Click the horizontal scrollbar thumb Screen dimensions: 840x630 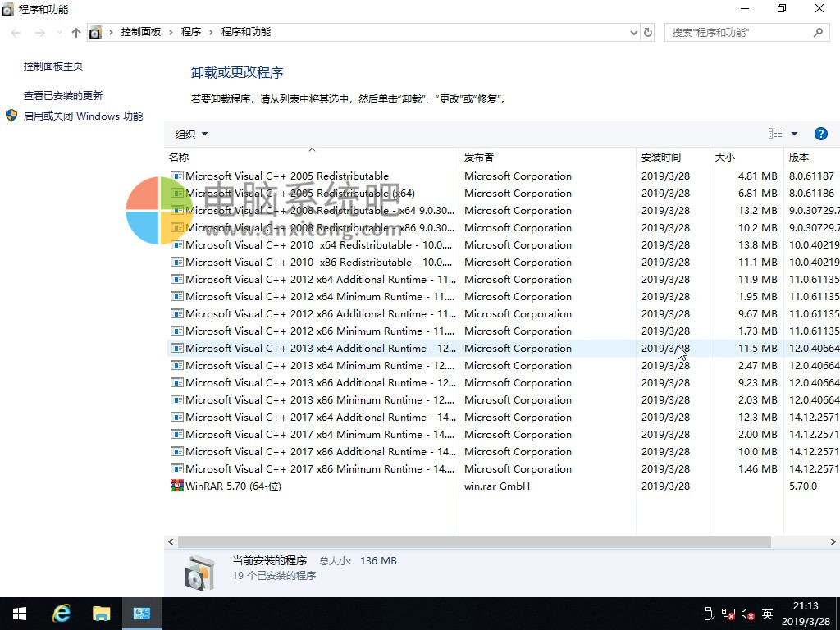[x=474, y=541]
